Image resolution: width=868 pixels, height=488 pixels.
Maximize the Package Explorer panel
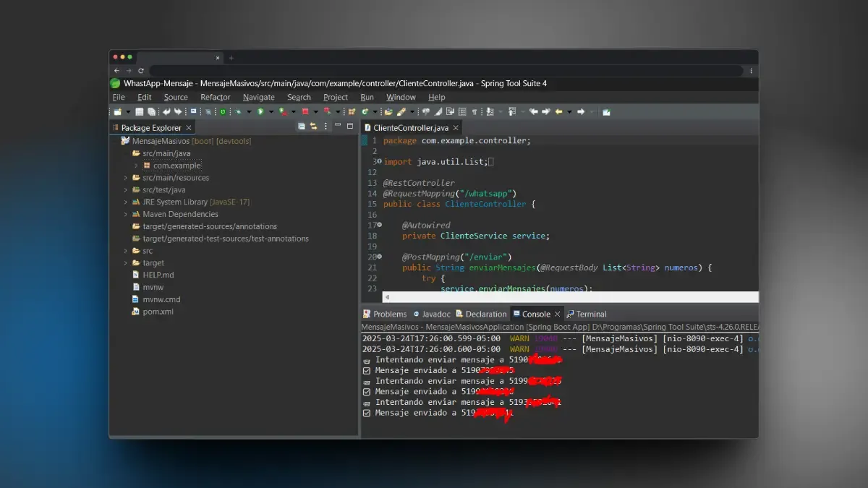pyautogui.click(x=350, y=126)
